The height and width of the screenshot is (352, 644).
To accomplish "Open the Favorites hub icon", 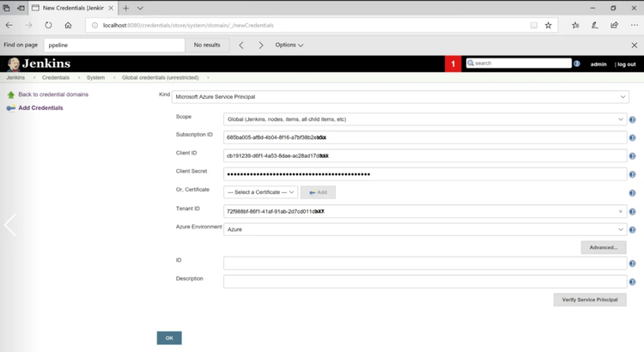I will 575,25.
